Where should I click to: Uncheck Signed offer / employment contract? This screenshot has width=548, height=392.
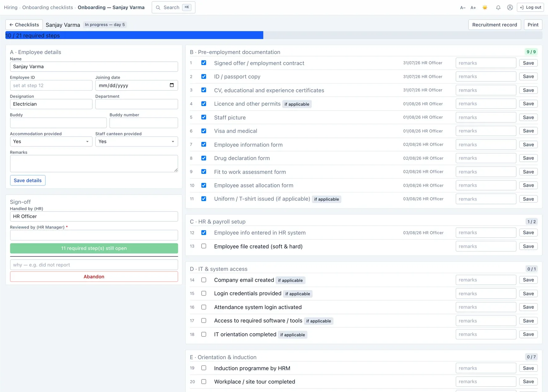click(x=204, y=63)
